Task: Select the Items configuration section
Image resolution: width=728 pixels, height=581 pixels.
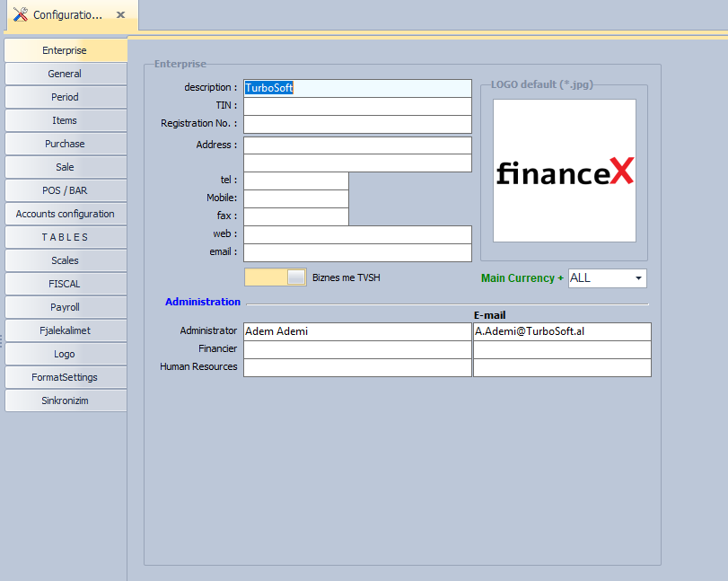Action: [65, 120]
